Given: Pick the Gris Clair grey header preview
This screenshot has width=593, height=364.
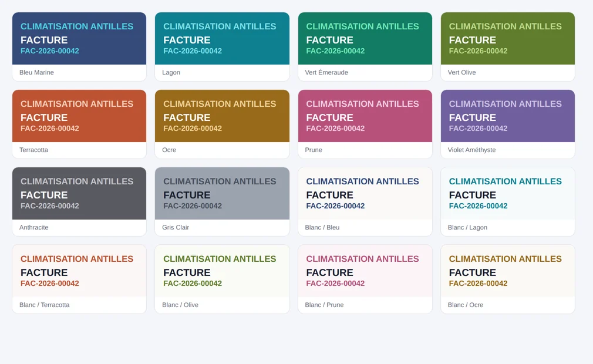Looking at the screenshot, I should [x=222, y=194].
